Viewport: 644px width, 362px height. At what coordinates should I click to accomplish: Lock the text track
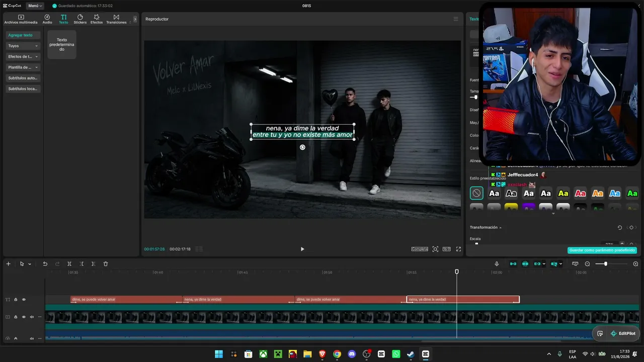pyautogui.click(x=16, y=300)
